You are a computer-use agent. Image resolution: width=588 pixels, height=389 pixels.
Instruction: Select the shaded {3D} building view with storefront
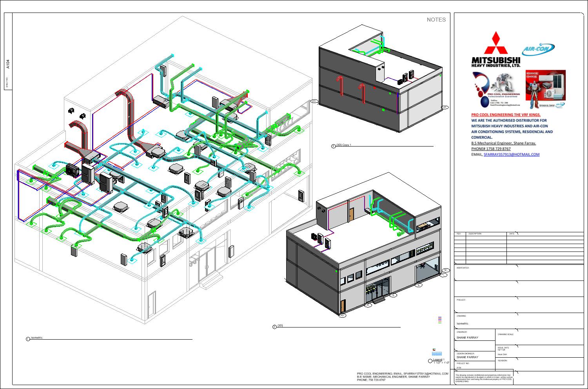(x=367, y=245)
